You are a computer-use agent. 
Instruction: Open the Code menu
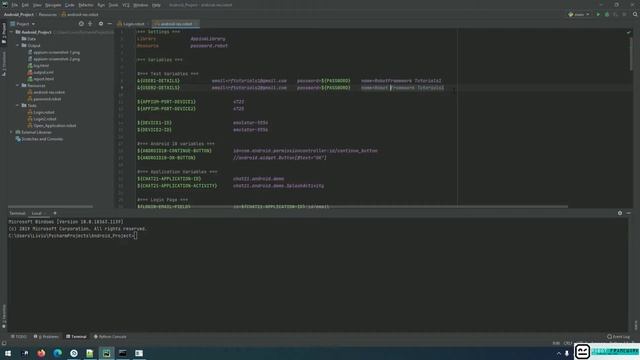tap(70, 5)
